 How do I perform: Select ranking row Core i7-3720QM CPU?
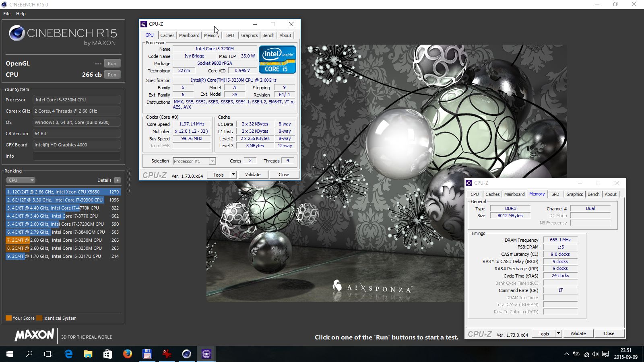63,224
